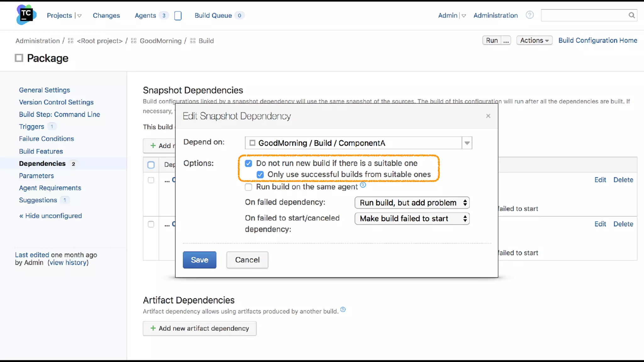644x362 pixels.
Task: Click the agents status box icon
Action: click(x=178, y=16)
